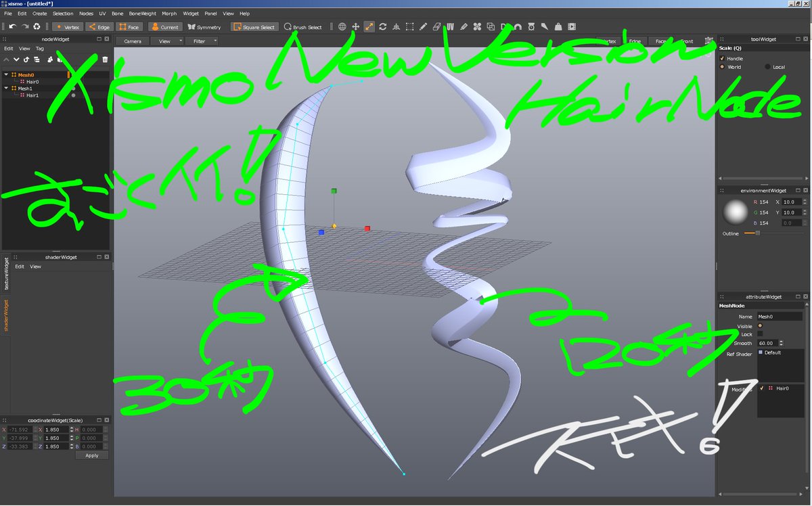The image size is (812, 506).
Task: Select the Scale tool icon
Action: point(369,27)
